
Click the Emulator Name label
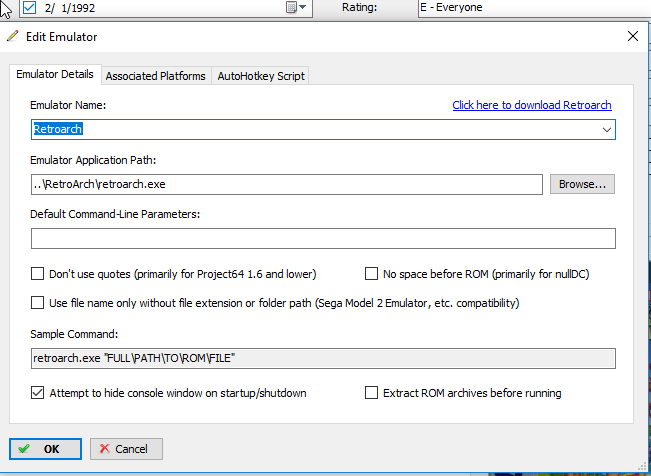point(68,105)
